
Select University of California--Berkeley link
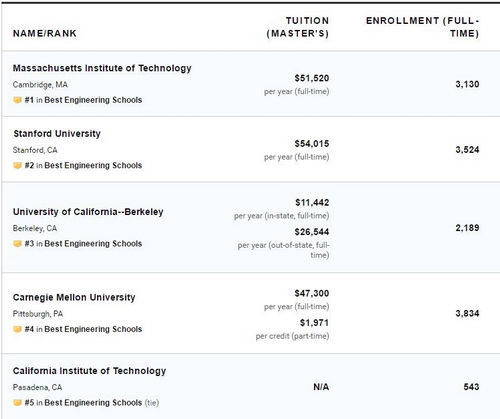coord(88,212)
